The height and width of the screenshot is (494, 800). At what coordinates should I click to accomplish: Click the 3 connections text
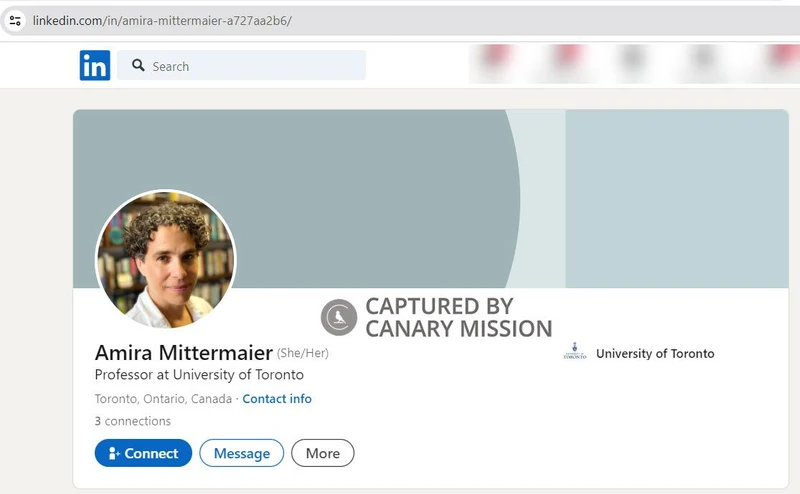[133, 421]
